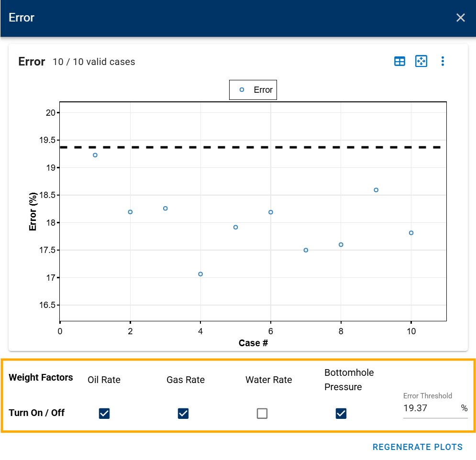
Task: Open the three-dot chart options menu
Action: [x=443, y=61]
